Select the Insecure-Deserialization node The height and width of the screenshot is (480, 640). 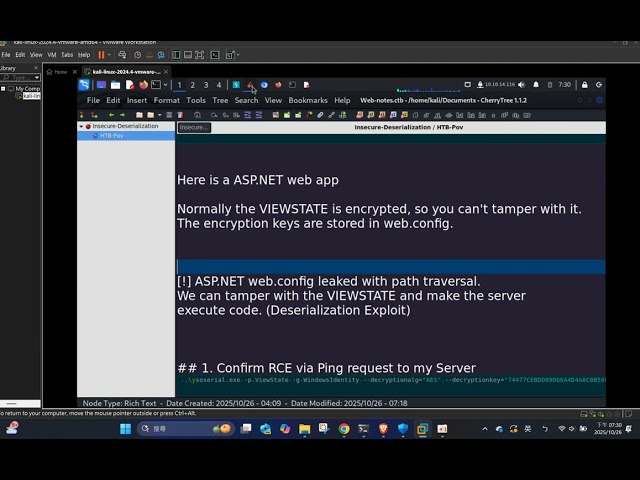click(x=125, y=126)
